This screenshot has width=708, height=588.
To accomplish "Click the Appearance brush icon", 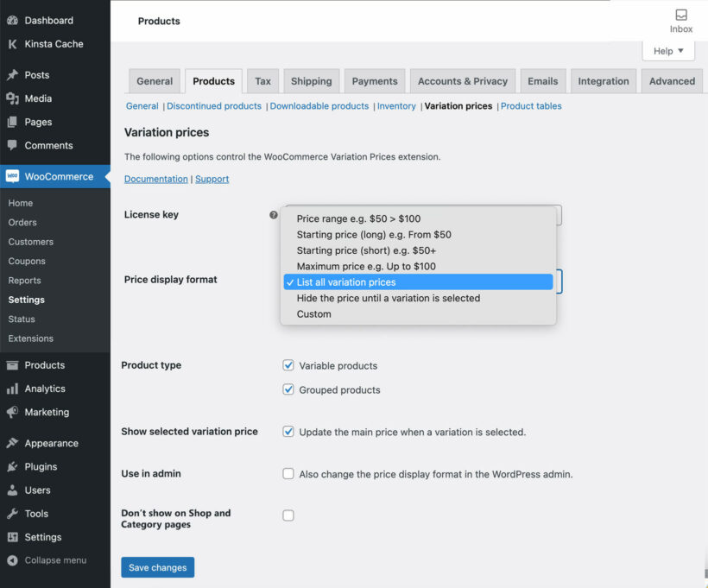I will (x=12, y=443).
